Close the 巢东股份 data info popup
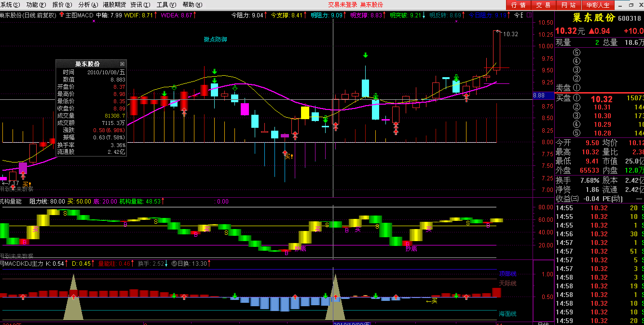This screenshot has height=325, width=644. [122, 64]
